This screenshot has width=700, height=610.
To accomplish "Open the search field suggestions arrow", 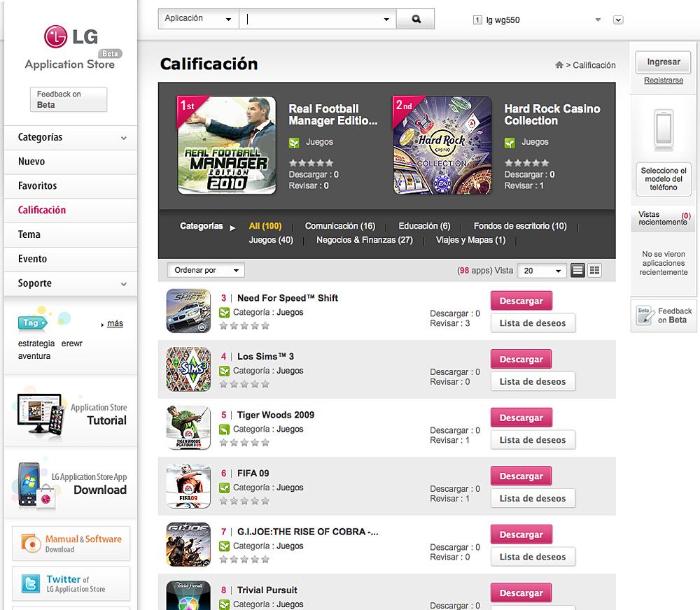I will coord(386,19).
